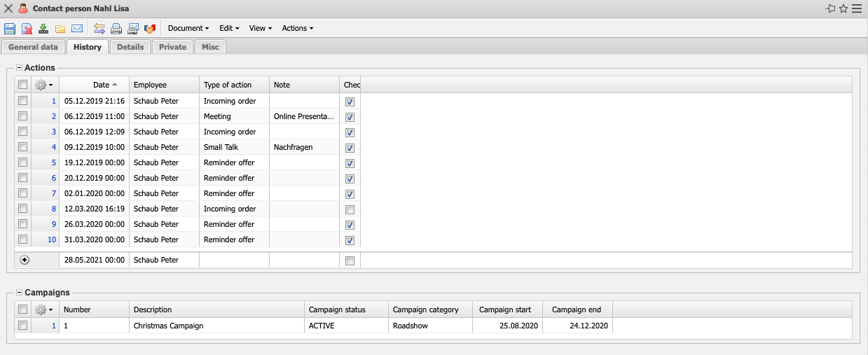Open the yellow folder icon in toolbar
The height and width of the screenshot is (355, 868).
[x=60, y=29]
